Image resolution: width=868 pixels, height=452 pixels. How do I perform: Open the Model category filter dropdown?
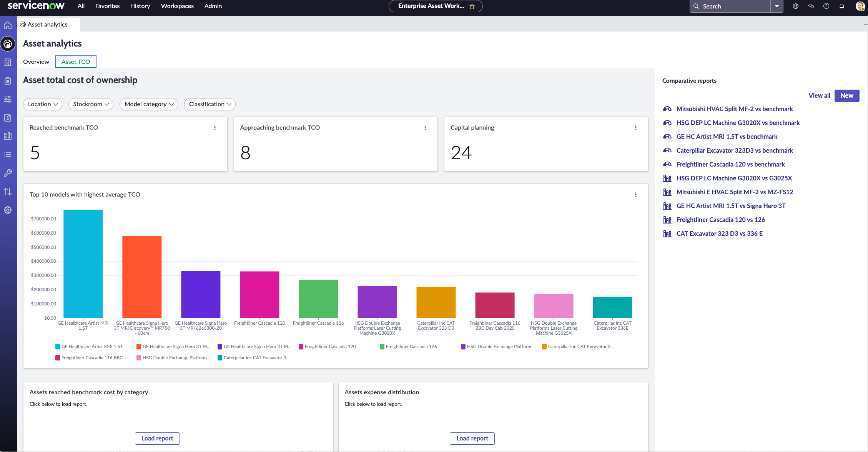coord(149,104)
